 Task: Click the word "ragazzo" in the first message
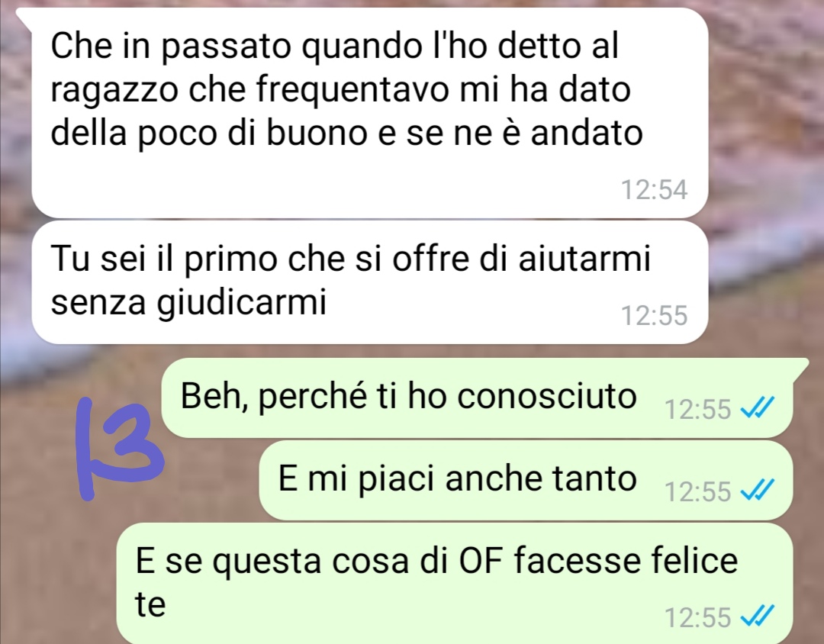tap(114, 91)
